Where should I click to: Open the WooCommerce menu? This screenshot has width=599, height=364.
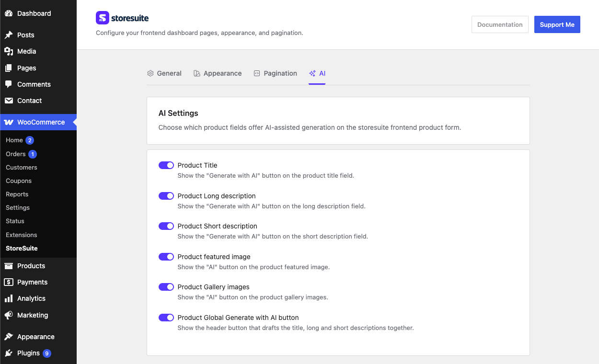[x=38, y=122]
